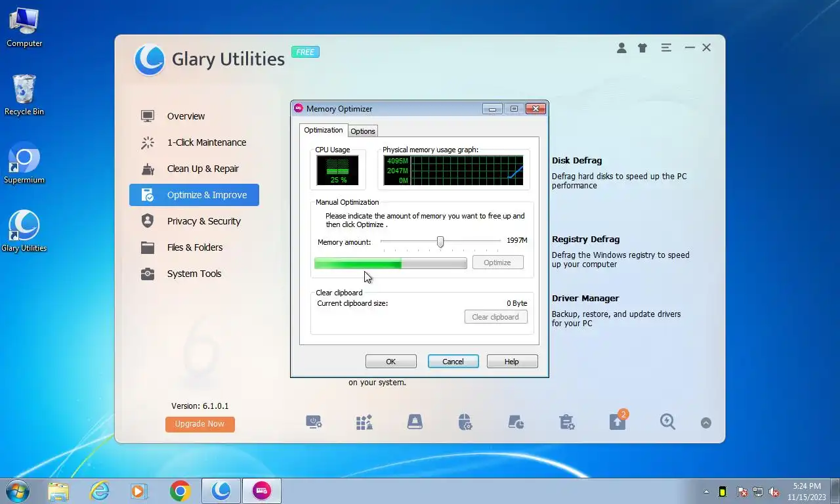Open the Computer desktop icon
The image size is (840, 504).
pyautogui.click(x=24, y=27)
